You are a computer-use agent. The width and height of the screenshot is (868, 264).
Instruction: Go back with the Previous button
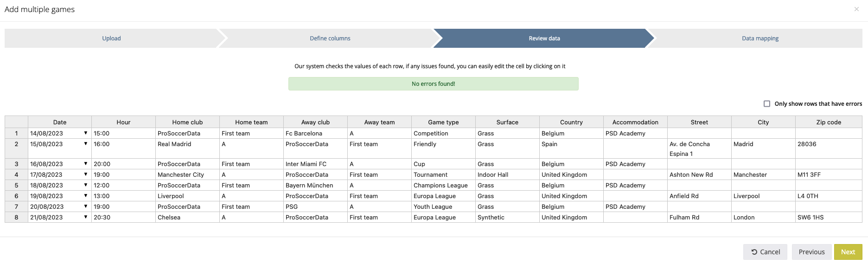point(811,252)
